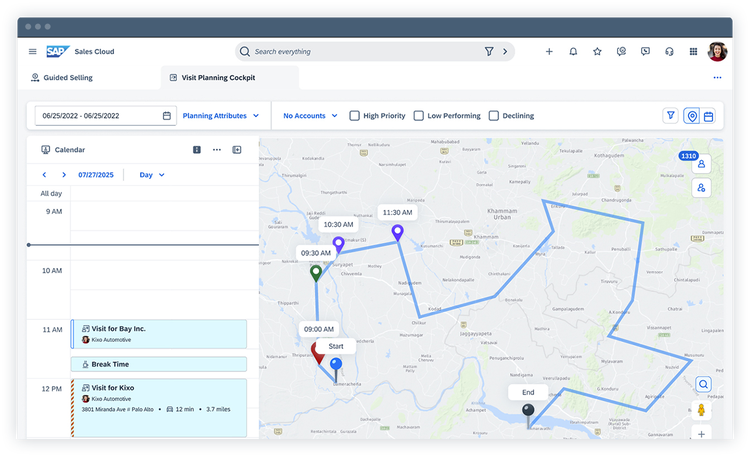Click the green 09:30 AM map pin

point(316,273)
